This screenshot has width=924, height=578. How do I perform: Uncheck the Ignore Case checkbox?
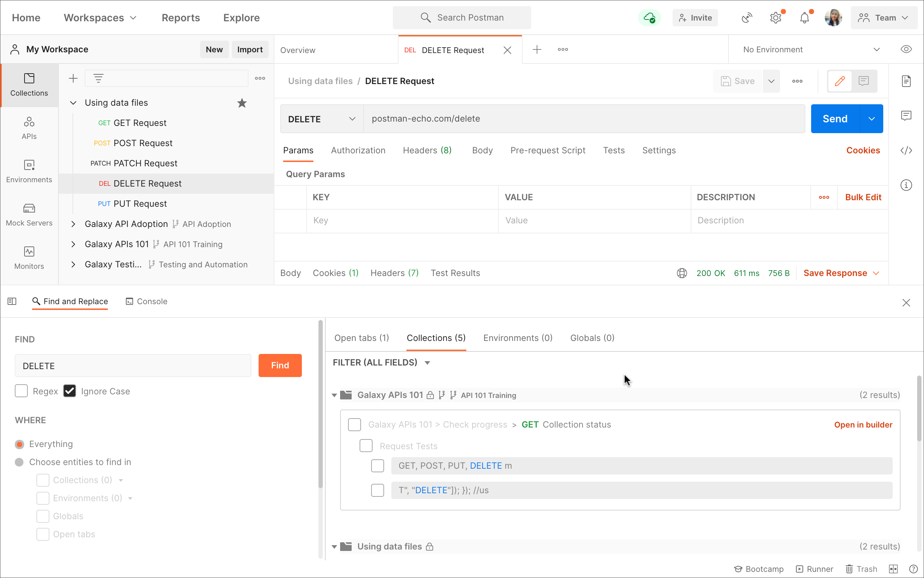click(x=70, y=391)
